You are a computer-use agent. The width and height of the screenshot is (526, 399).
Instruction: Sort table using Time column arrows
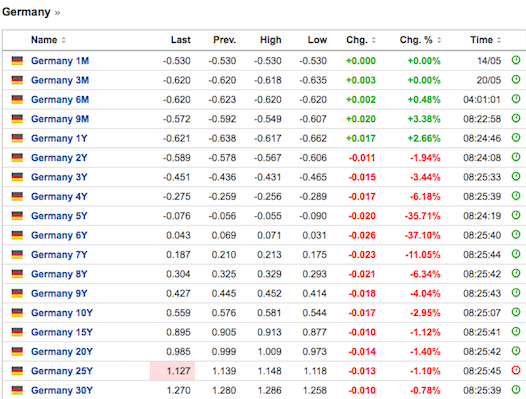pos(499,40)
